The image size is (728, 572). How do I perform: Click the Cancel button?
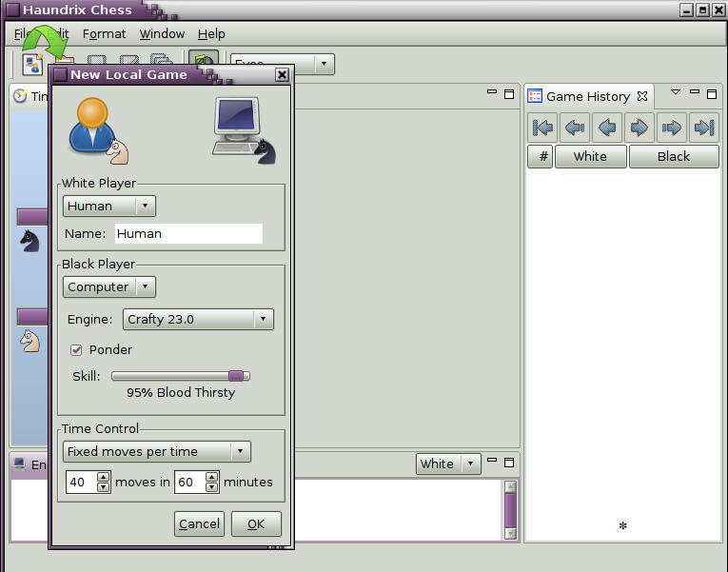(x=199, y=523)
